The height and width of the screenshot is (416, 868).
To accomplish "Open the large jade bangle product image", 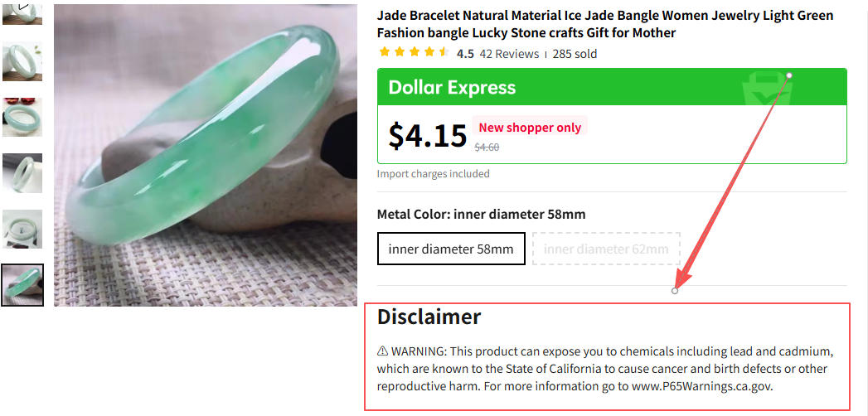I will coord(206,153).
